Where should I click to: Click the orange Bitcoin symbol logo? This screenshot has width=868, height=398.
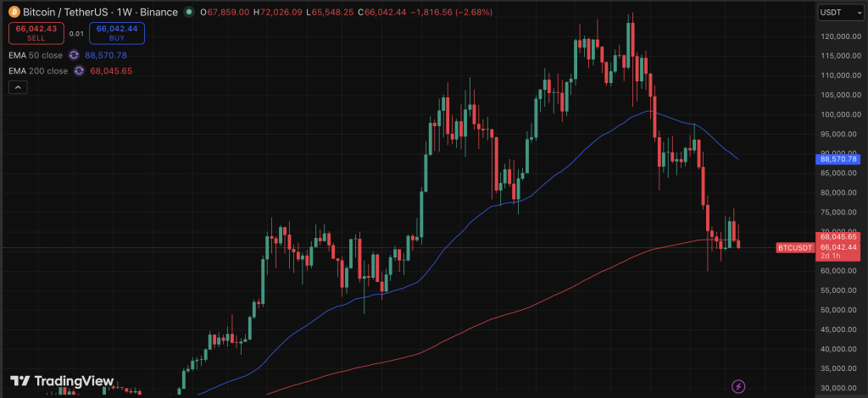(14, 12)
